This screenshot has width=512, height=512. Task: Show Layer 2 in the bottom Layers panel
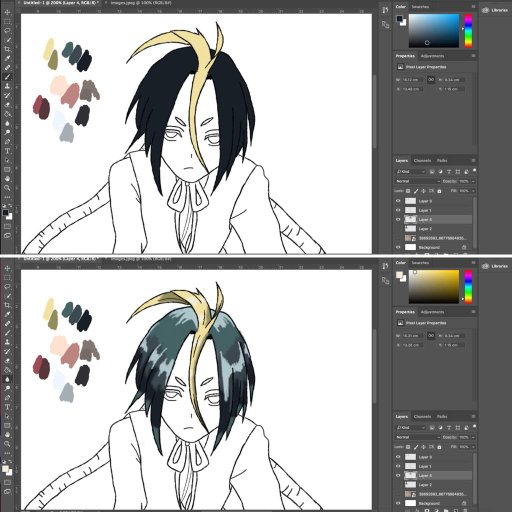(398, 485)
